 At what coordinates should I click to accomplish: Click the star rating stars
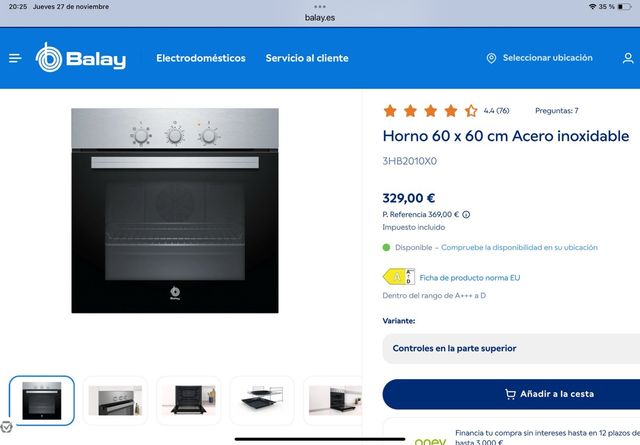tap(430, 111)
